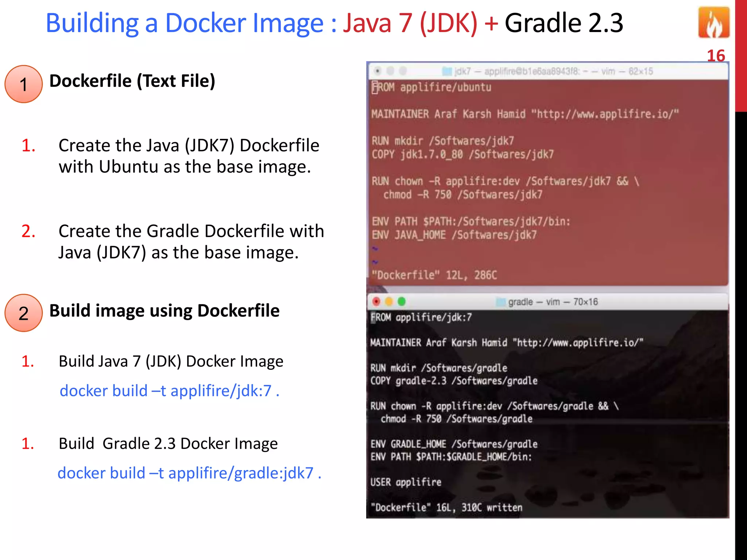Click the folder icon in jdk7 window title
This screenshot has width=747, height=560.
447,71
